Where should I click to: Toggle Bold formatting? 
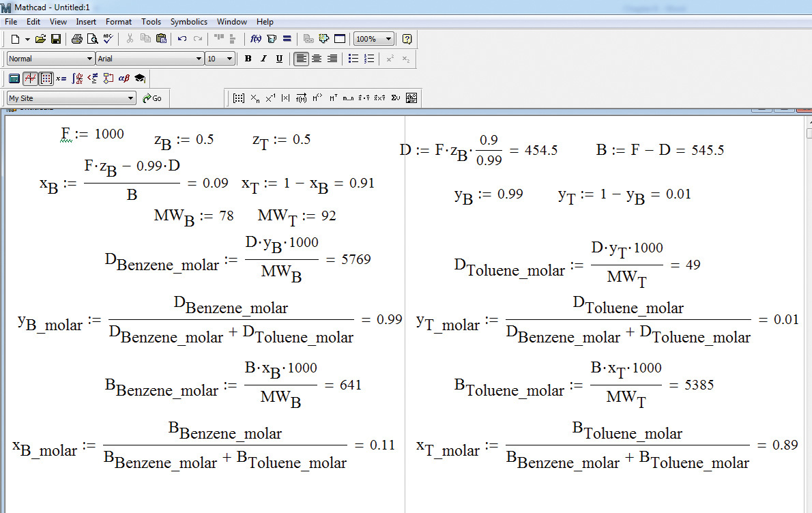248,59
